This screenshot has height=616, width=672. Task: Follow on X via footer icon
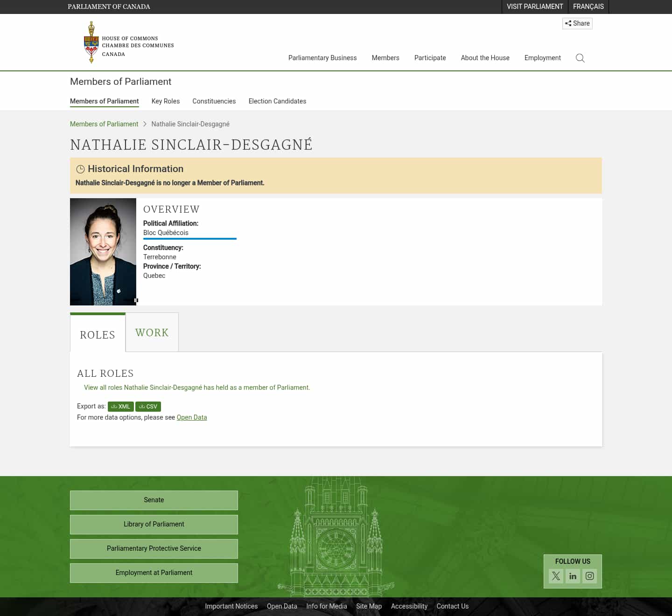click(556, 576)
